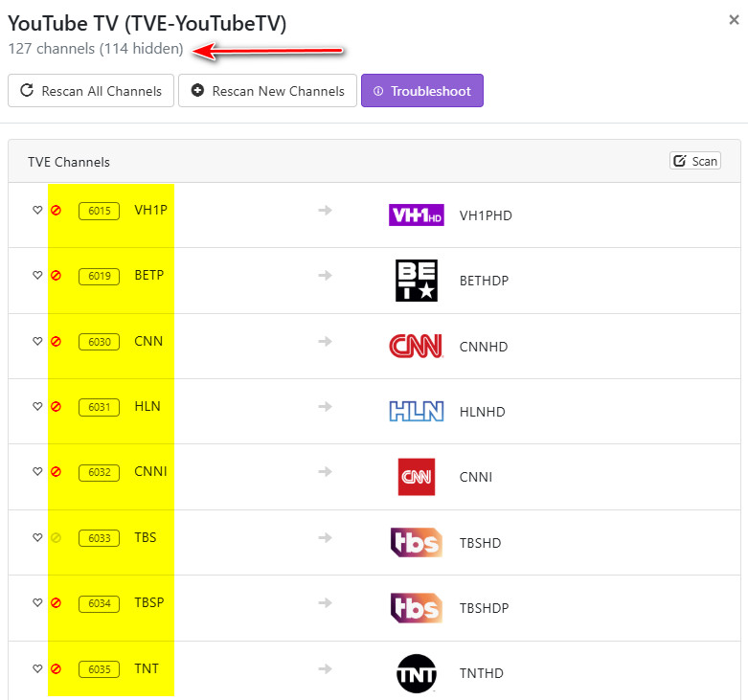The width and height of the screenshot is (748, 700).
Task: Click the VH1 HD channel logo
Action: point(417,215)
